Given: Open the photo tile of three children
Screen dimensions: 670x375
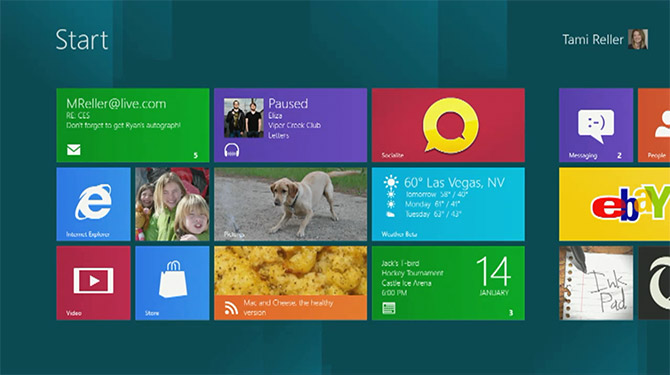Looking at the screenshot, I should (x=172, y=204).
